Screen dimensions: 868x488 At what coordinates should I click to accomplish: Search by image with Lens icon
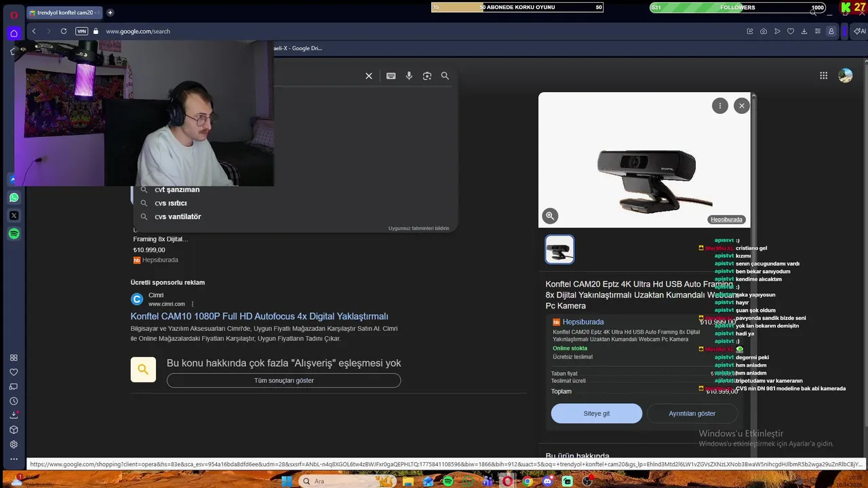pyautogui.click(x=427, y=76)
